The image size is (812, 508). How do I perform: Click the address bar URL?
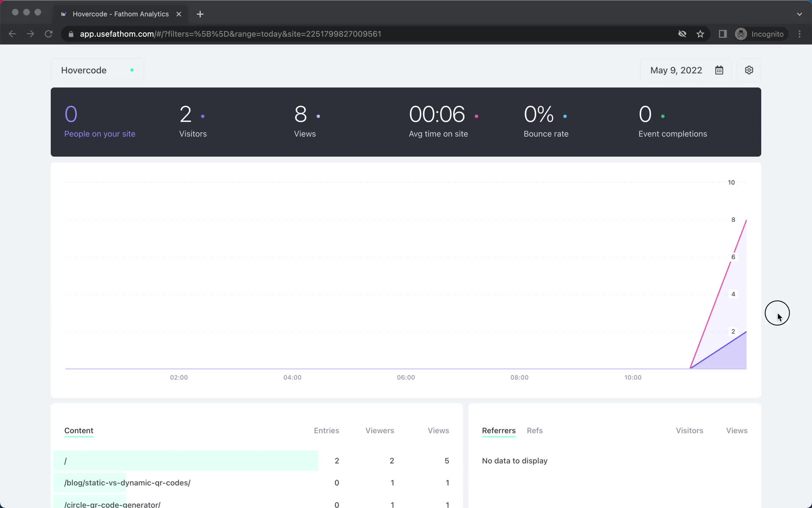230,34
